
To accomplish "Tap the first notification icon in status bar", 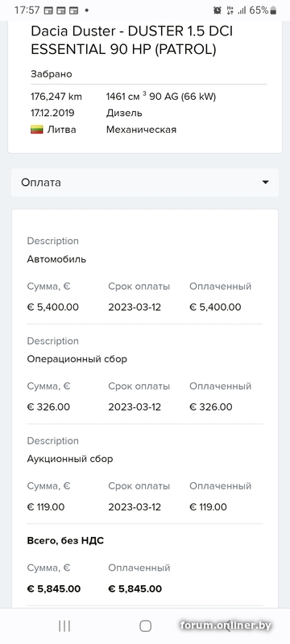I will click(x=48, y=10).
